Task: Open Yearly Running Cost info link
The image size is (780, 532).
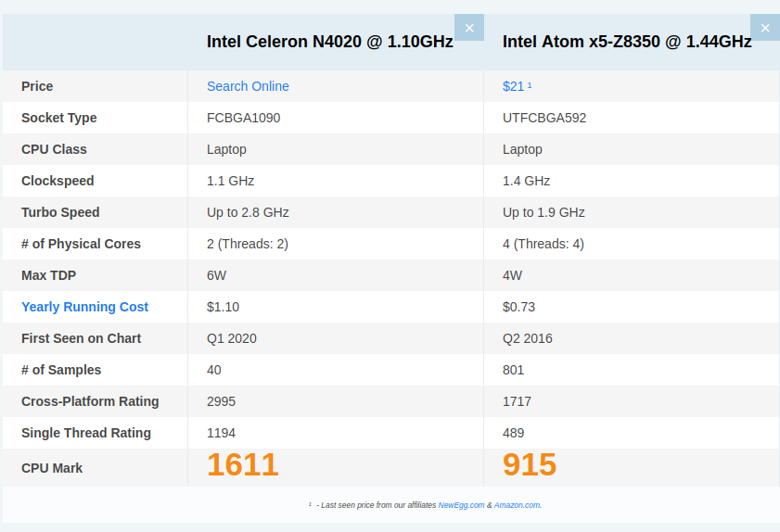Action: pyautogui.click(x=84, y=308)
